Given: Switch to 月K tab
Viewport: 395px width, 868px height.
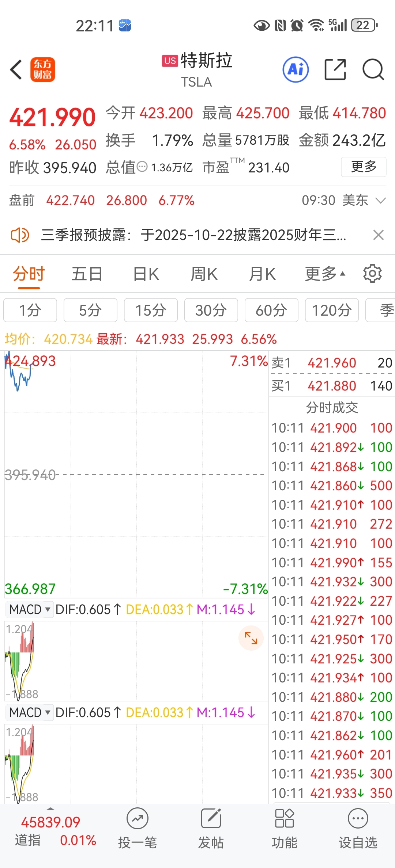Looking at the screenshot, I should (x=262, y=274).
